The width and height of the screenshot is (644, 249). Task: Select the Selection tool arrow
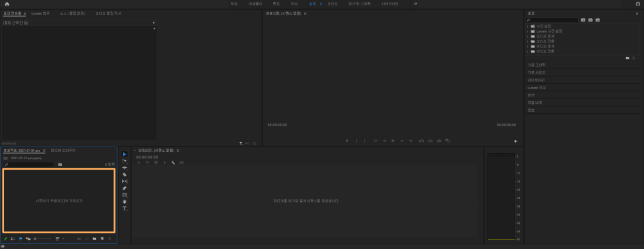coord(125,154)
